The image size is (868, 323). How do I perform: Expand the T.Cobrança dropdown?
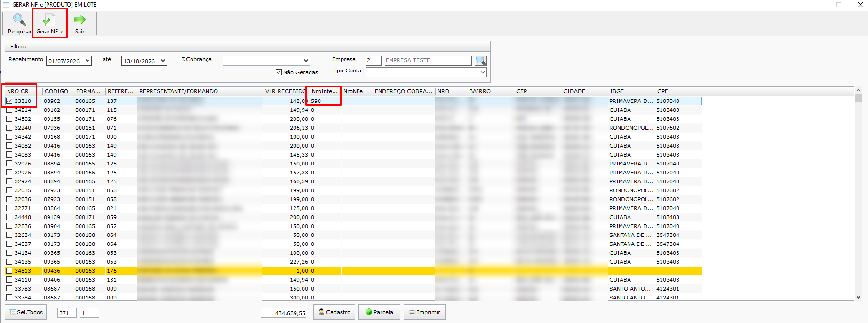click(x=306, y=61)
